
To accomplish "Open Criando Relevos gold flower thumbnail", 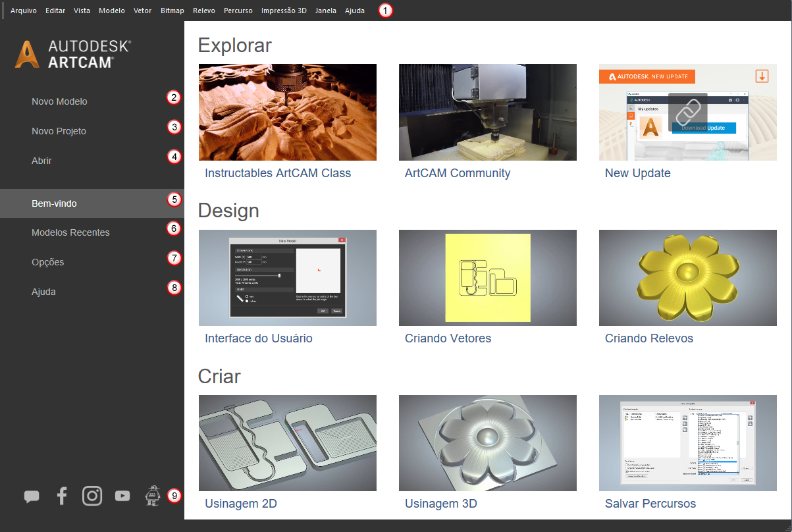I will (688, 278).
